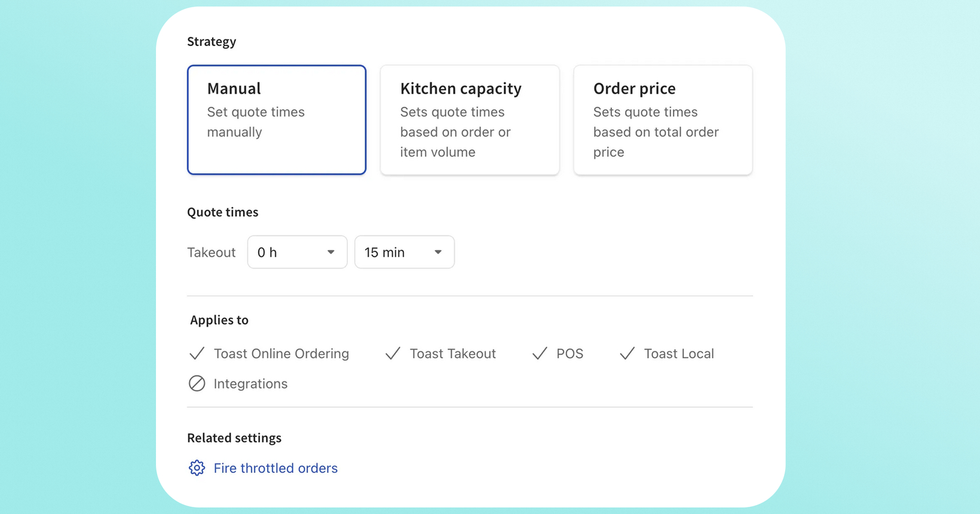This screenshot has width=980, height=514.
Task: Click the POS channel label
Action: 569,353
